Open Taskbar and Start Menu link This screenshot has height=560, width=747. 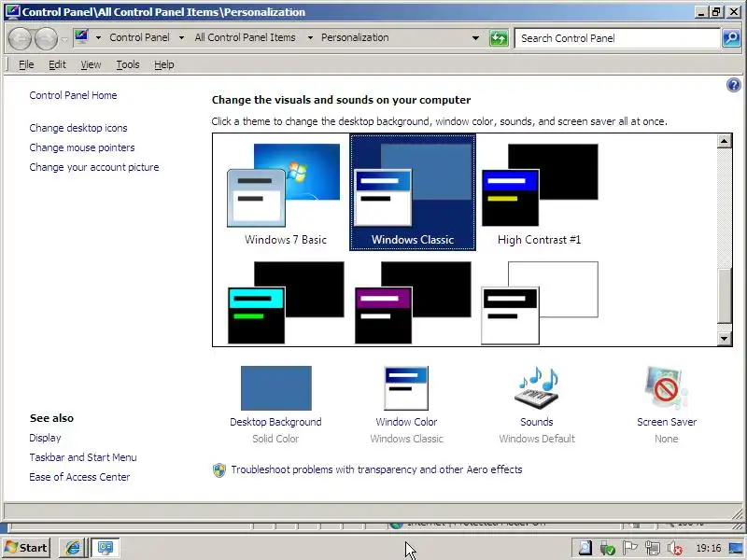(83, 457)
